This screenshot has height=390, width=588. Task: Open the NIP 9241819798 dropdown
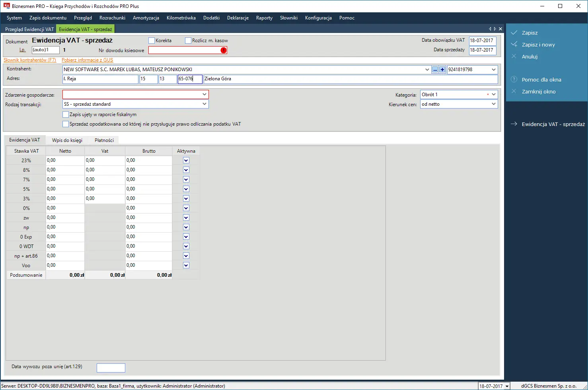click(x=494, y=70)
